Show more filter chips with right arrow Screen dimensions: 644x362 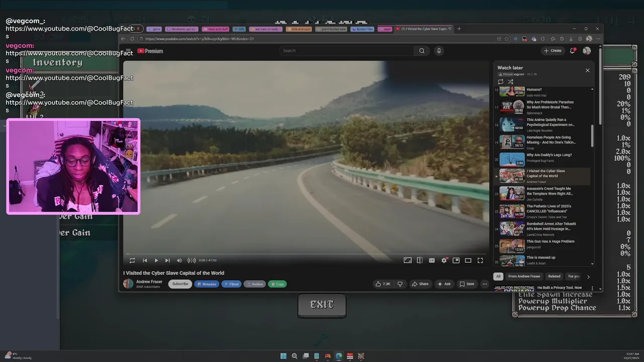pyautogui.click(x=588, y=277)
